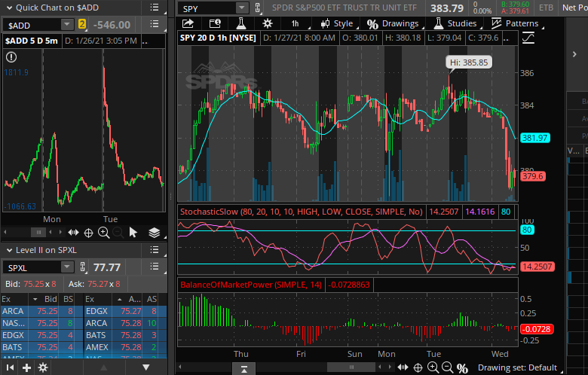Click the $ADD chart horizontal scrollbar thumb
588x375 pixels.
pyautogui.click(x=38, y=233)
